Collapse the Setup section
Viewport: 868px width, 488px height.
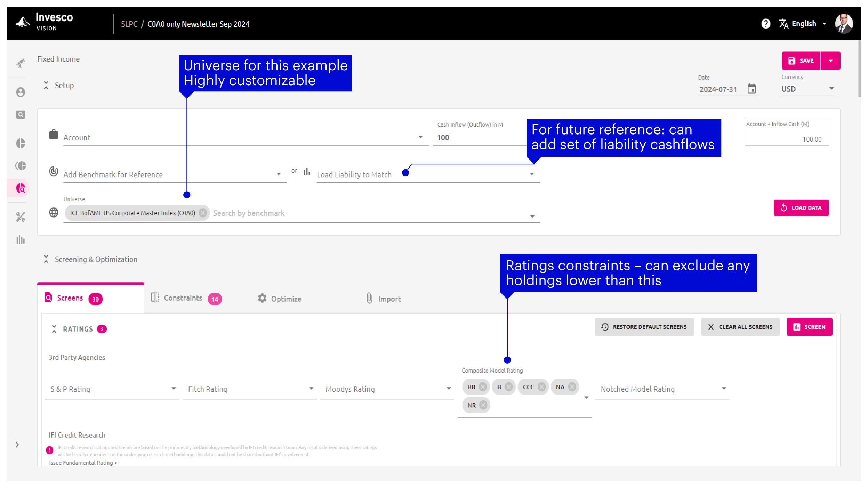click(x=46, y=85)
